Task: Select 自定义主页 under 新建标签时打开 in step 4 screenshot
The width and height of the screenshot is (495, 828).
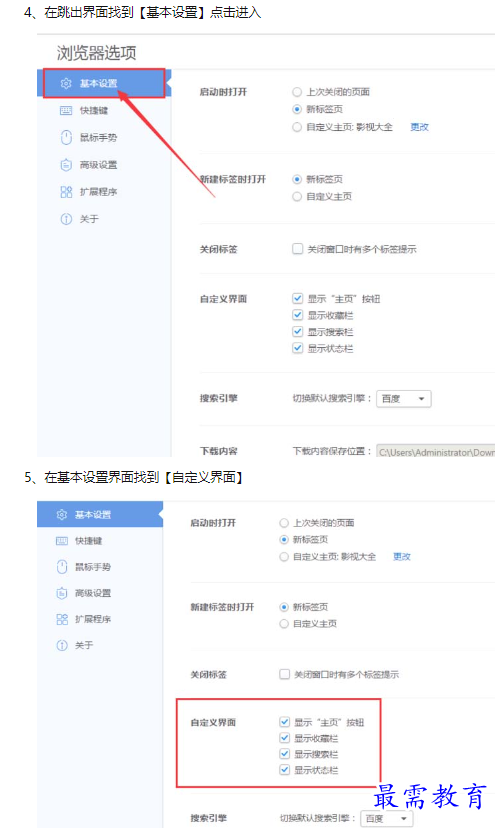Action: point(297,196)
